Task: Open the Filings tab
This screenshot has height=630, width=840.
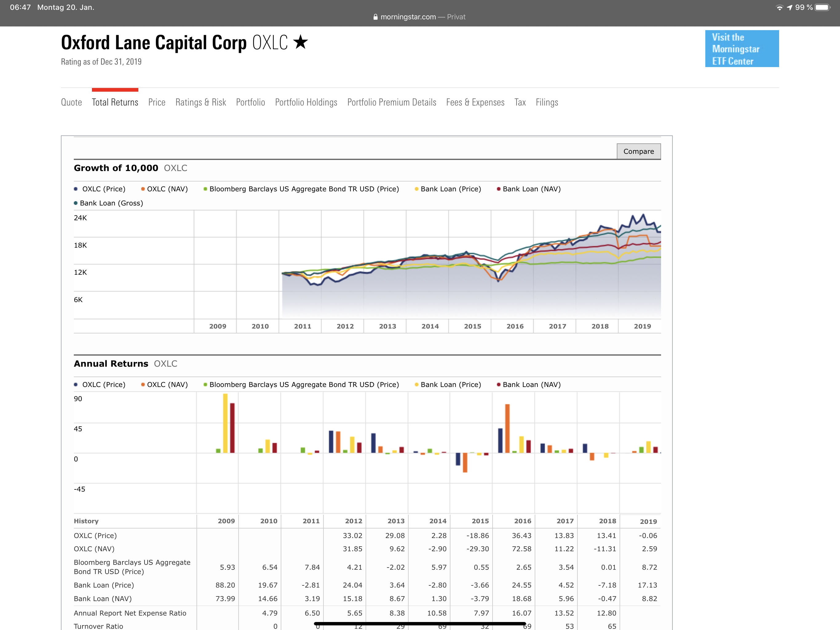Action: [x=547, y=102]
